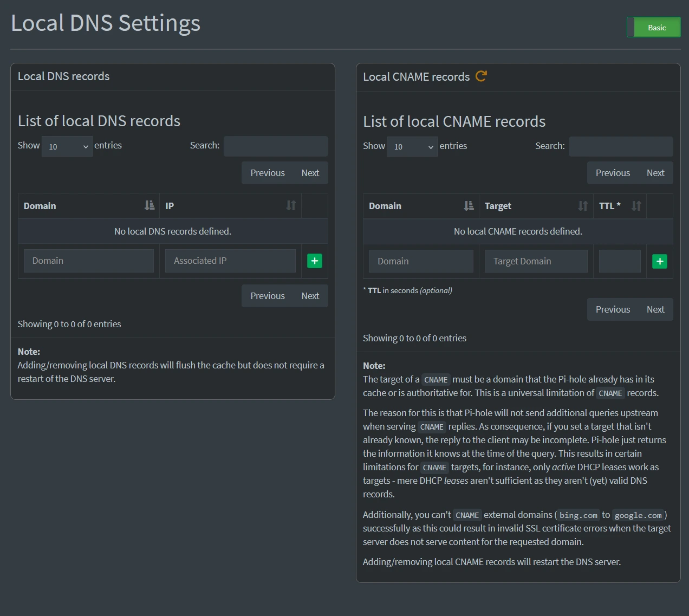
Task: Click 'No local DNS records defined.' message
Action: tap(173, 231)
